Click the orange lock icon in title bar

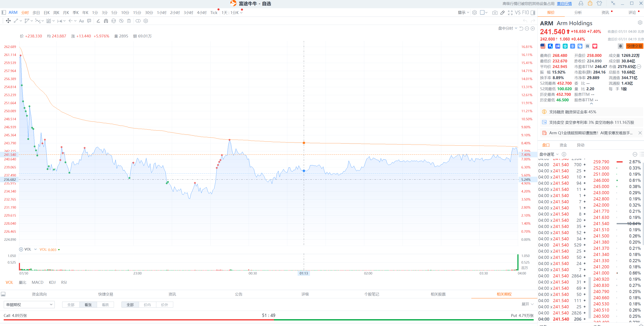[x=590, y=3]
